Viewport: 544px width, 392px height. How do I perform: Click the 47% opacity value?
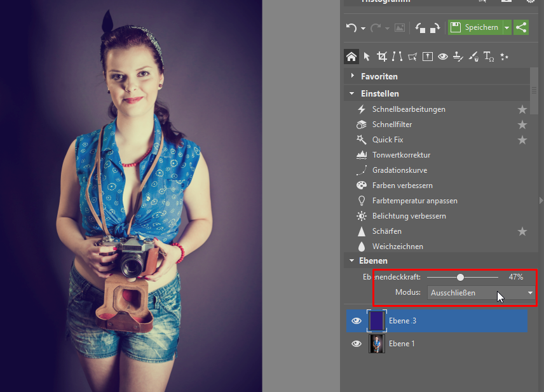pyautogui.click(x=515, y=277)
